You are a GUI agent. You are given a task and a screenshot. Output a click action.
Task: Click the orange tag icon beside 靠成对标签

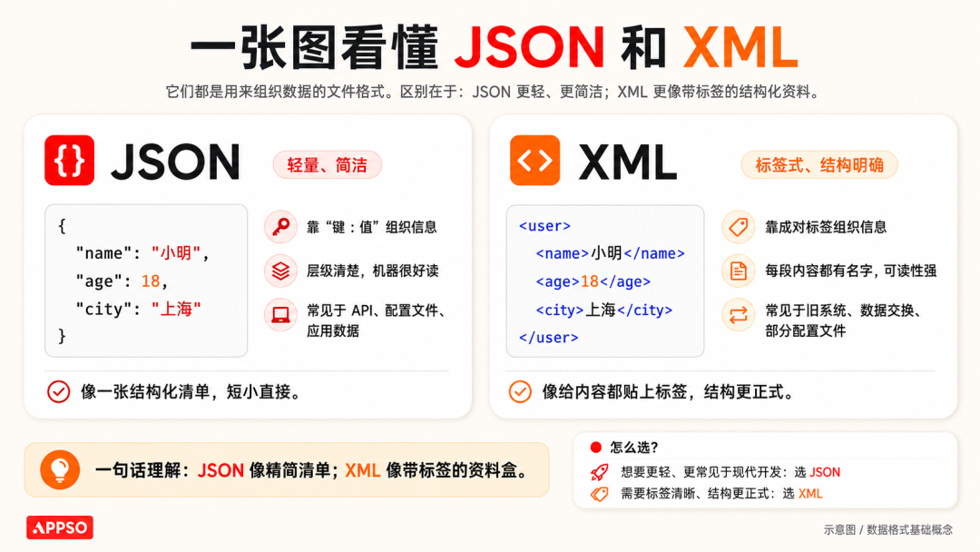pos(738,226)
